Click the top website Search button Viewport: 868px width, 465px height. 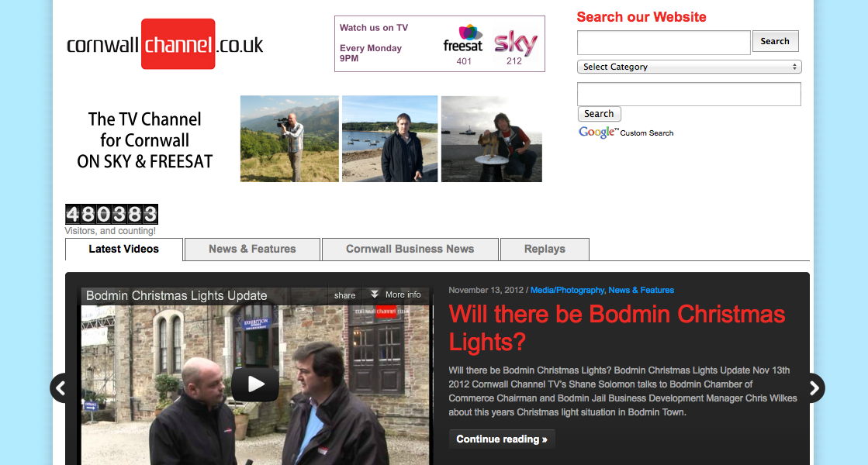click(775, 42)
